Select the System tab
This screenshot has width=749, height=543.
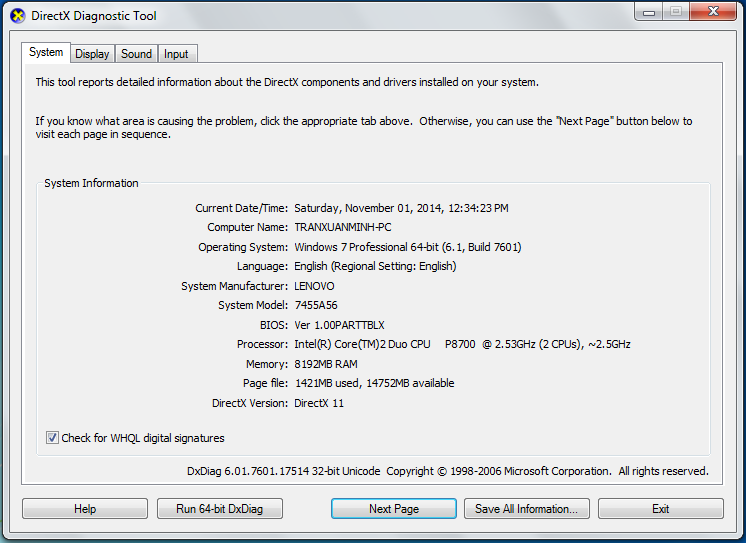point(46,52)
